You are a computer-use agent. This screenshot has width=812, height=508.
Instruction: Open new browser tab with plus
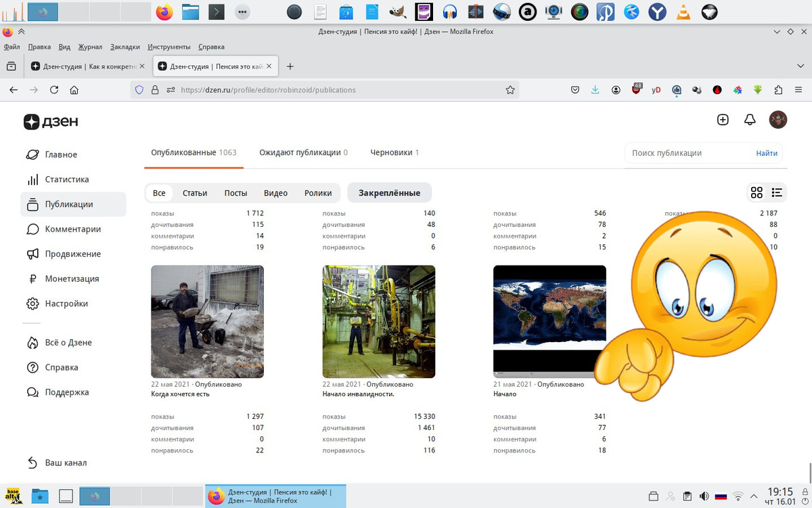coord(290,66)
